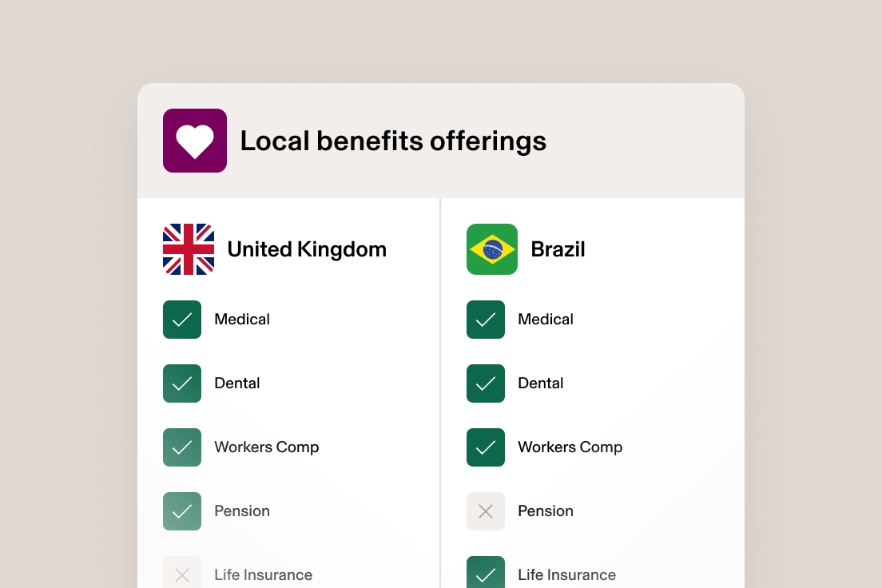The width and height of the screenshot is (882, 588).
Task: Click the 'Local benefits offerings' title
Action: [393, 141]
